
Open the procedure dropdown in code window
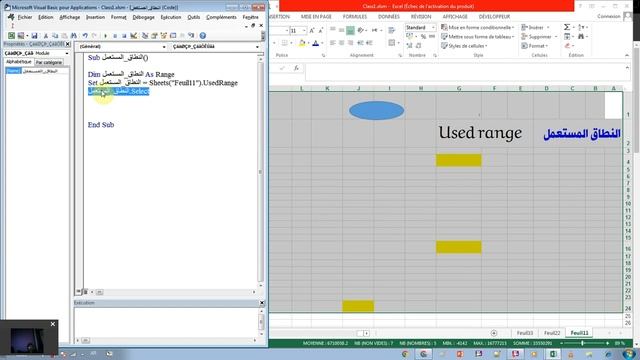point(257,47)
